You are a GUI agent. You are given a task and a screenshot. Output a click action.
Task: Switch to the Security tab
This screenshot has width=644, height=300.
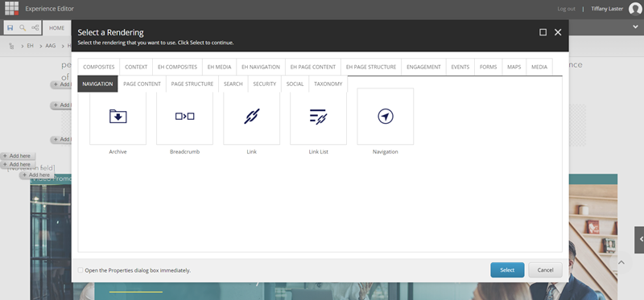tap(265, 84)
